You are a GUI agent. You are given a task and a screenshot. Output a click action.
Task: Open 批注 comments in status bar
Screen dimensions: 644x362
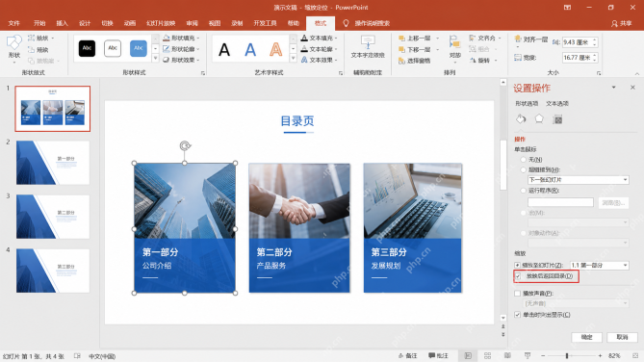click(438, 356)
